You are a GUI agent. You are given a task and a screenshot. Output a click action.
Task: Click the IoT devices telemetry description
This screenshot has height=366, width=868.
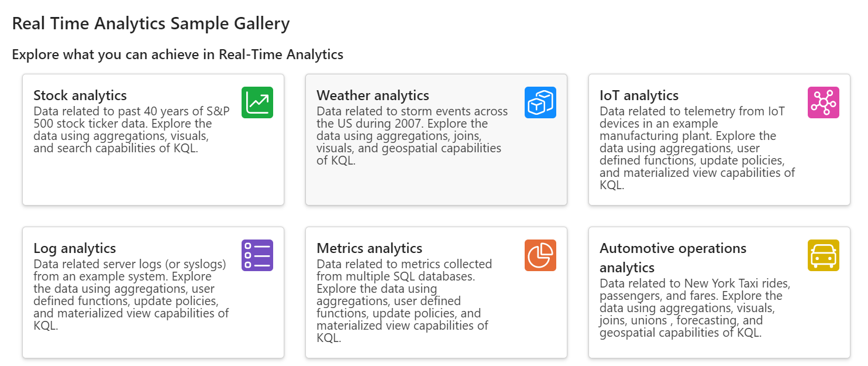(x=697, y=148)
